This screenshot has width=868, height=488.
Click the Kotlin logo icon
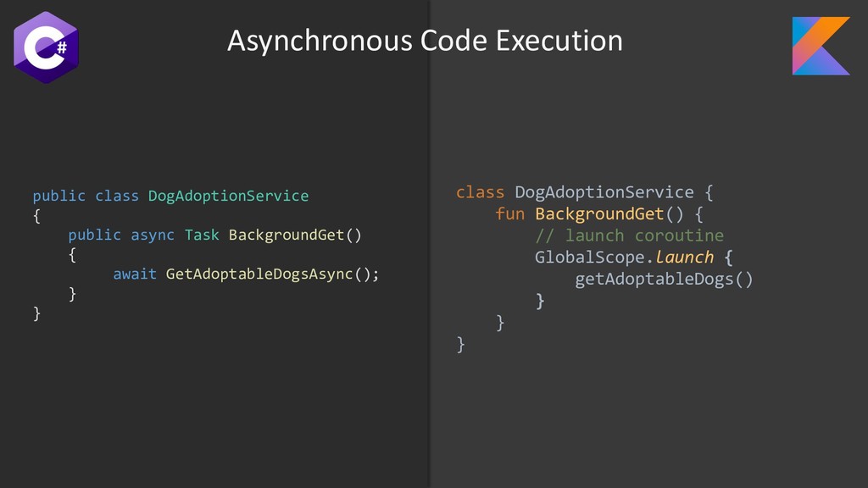pyautogui.click(x=821, y=46)
